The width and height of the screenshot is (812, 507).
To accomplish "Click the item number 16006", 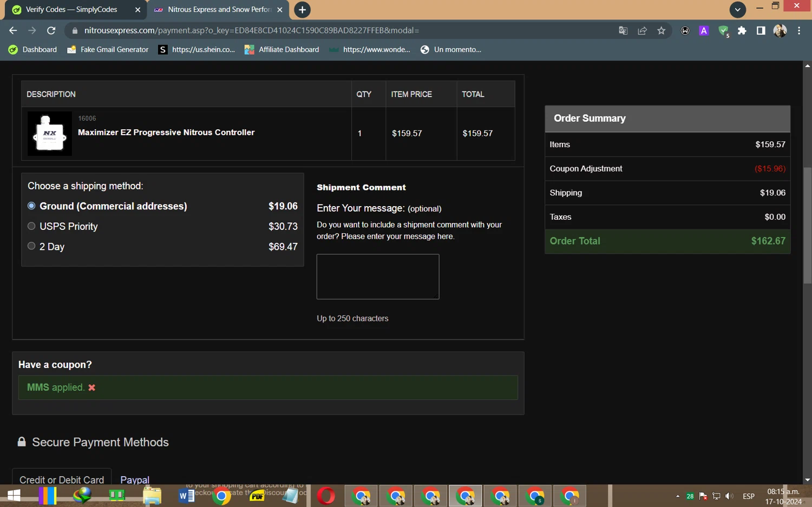I will click(87, 118).
